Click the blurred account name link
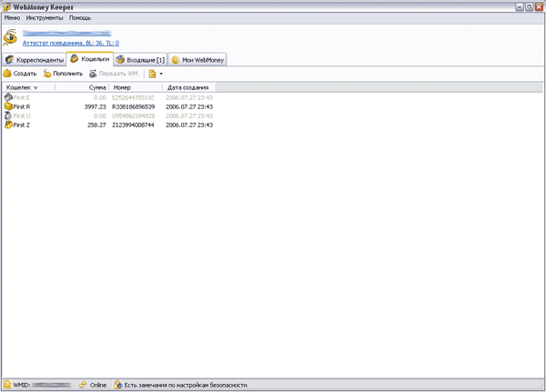The width and height of the screenshot is (546, 392). coord(66,34)
